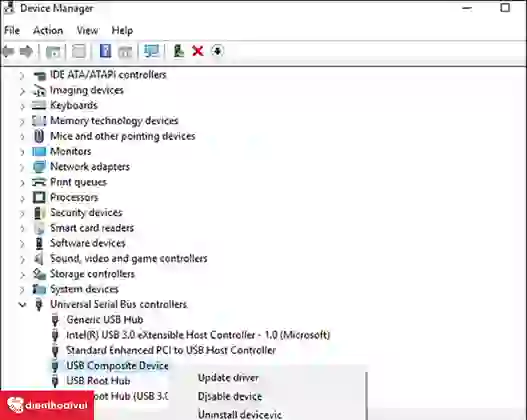The width and height of the screenshot is (527, 420).
Task: Click Scan for hardware changes monitor icon
Action: 151,51
